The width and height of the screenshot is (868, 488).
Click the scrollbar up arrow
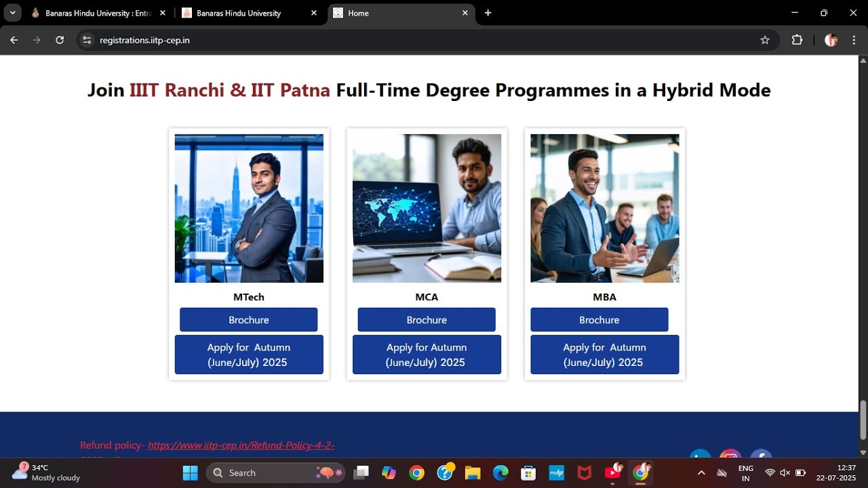tap(863, 60)
